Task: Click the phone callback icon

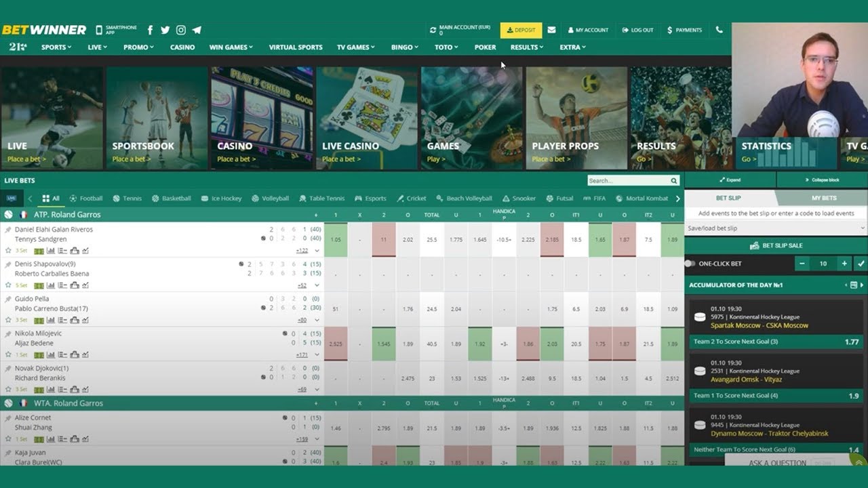Action: [x=719, y=30]
